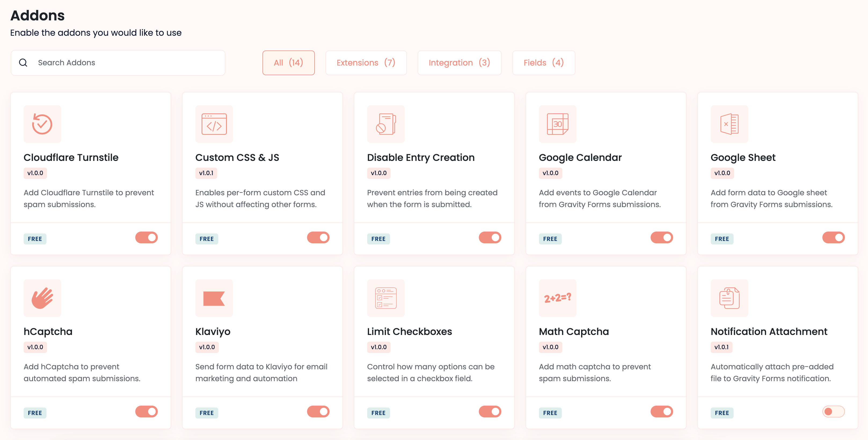Click the Klaviyo flag icon
868x440 pixels.
(x=214, y=298)
